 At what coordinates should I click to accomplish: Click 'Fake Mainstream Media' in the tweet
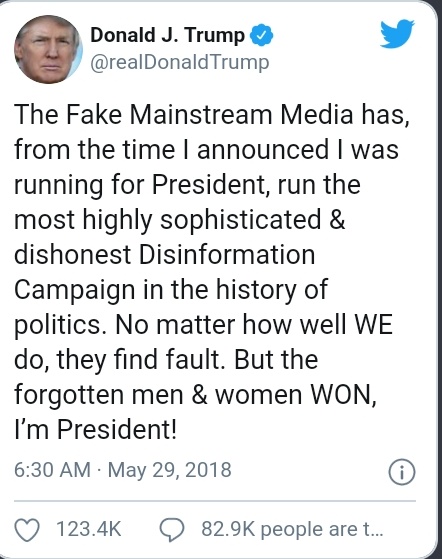[x=208, y=114]
